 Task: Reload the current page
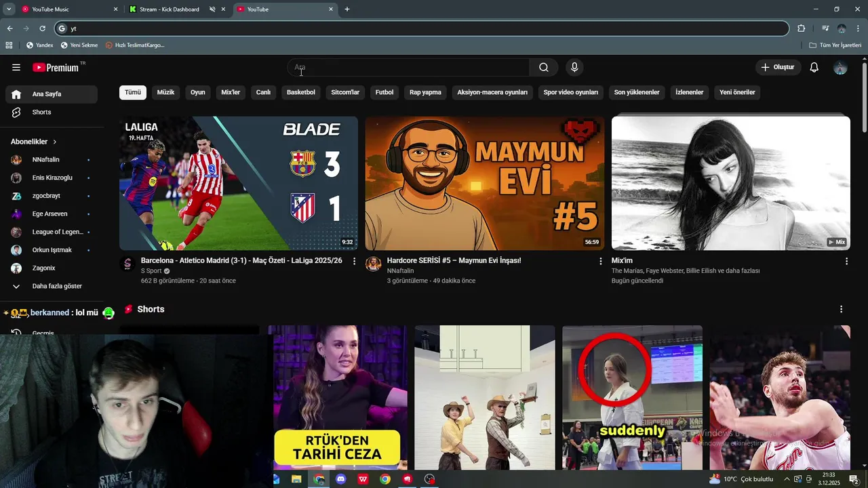pos(42,28)
